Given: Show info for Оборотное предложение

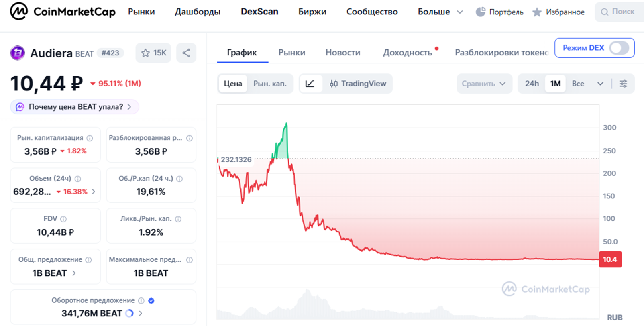Looking at the screenshot, I should click(x=141, y=300).
